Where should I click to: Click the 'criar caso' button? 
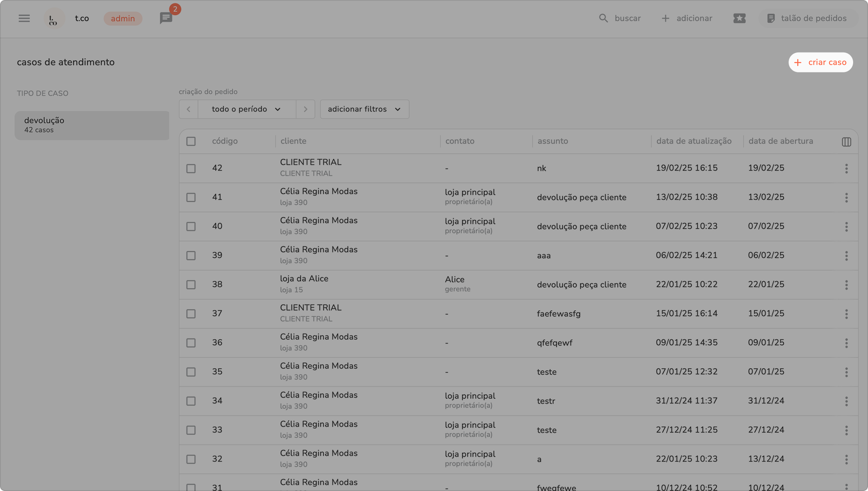(x=820, y=62)
